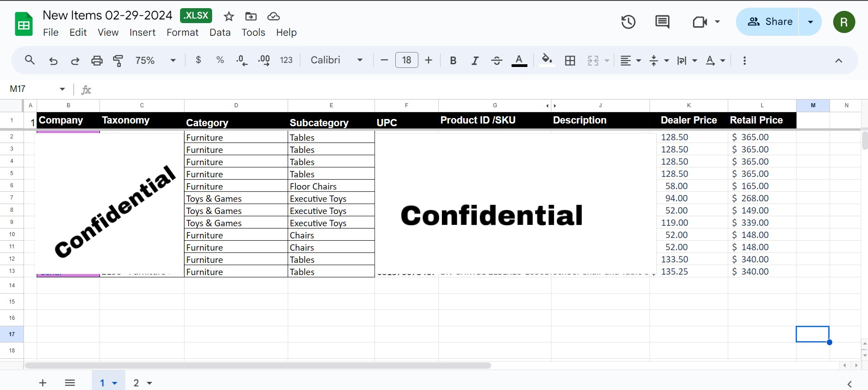
Task: Open the Google Sheets home icon
Action: [24, 24]
